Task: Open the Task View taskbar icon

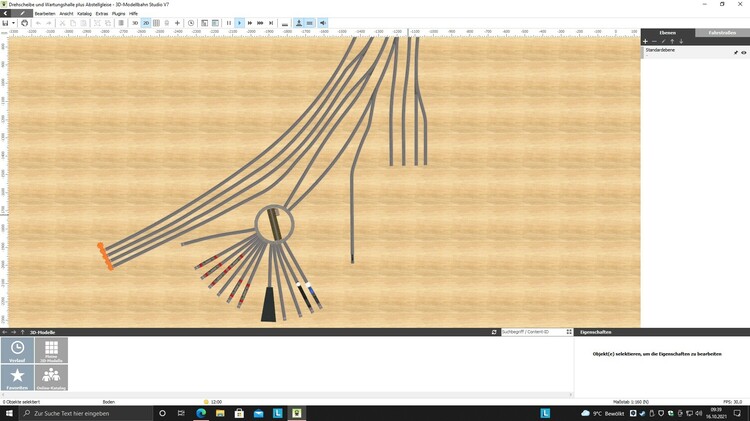Action: click(x=181, y=413)
